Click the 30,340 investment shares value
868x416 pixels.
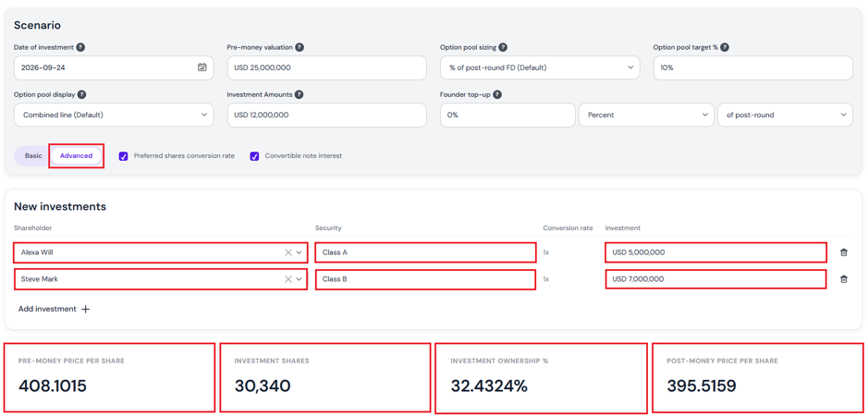[263, 386]
